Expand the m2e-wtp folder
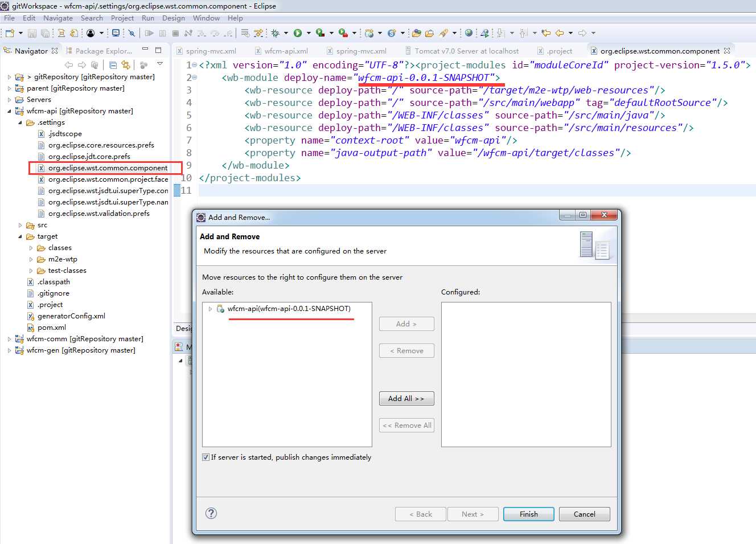756x544 pixels. 31,259
